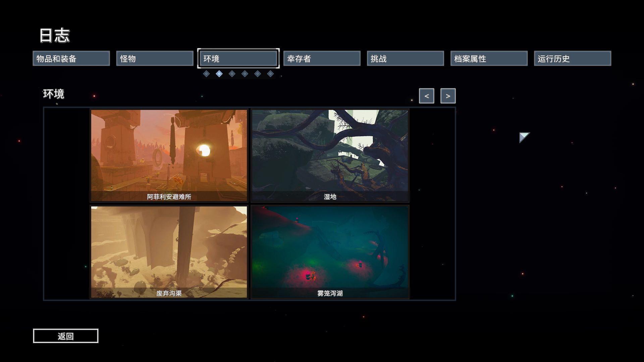Viewport: 644px width, 362px height.
Task: Switch to the 挑战 tab
Action: pos(405,59)
